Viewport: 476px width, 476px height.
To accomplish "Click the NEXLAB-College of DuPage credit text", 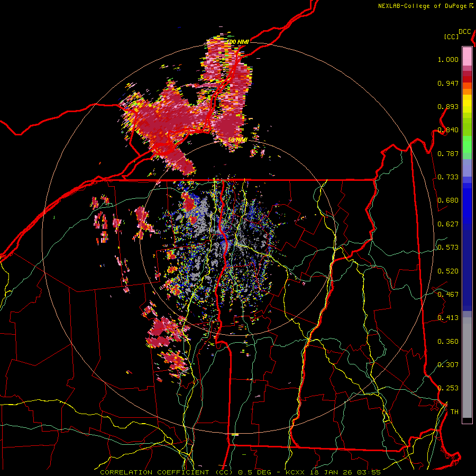I will click(x=422, y=6).
